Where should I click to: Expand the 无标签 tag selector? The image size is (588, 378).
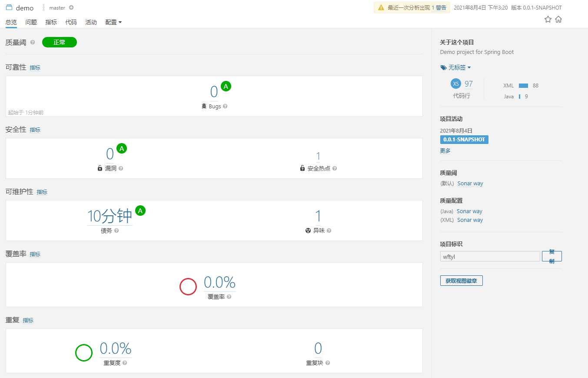click(455, 67)
